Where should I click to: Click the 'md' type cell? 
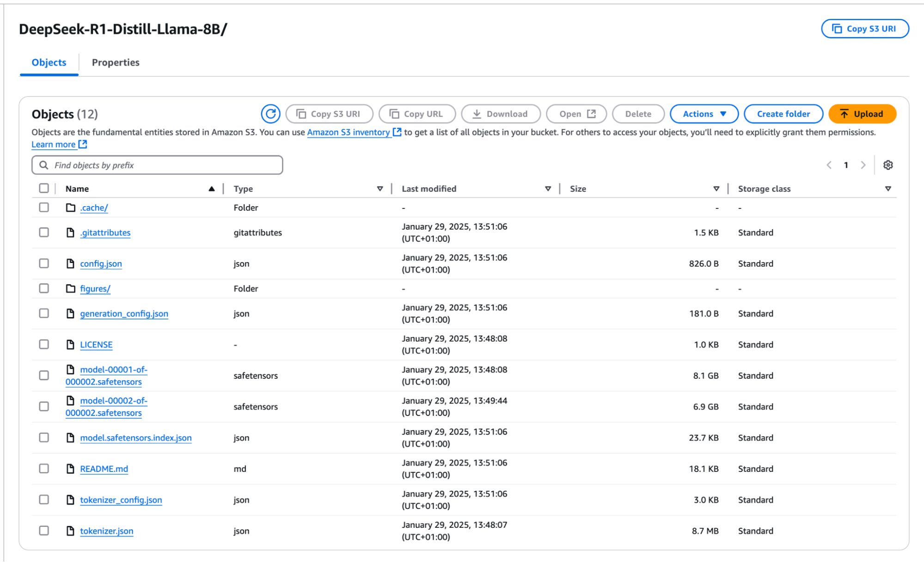click(x=240, y=469)
